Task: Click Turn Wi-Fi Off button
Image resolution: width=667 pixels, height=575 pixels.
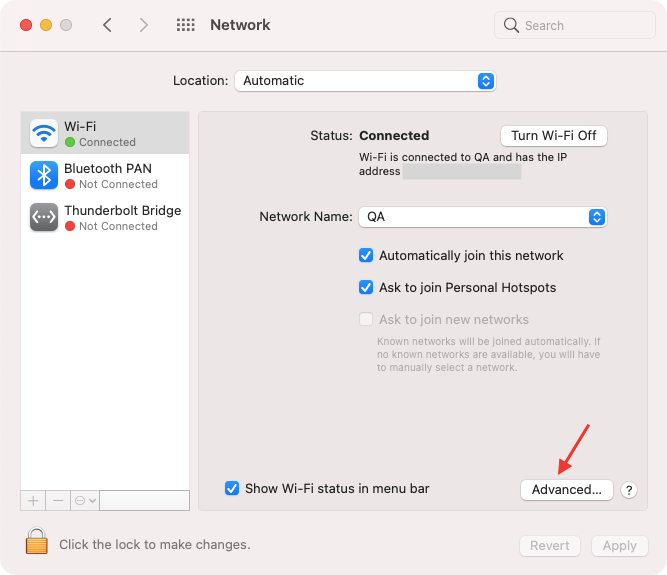Action: pyautogui.click(x=553, y=136)
